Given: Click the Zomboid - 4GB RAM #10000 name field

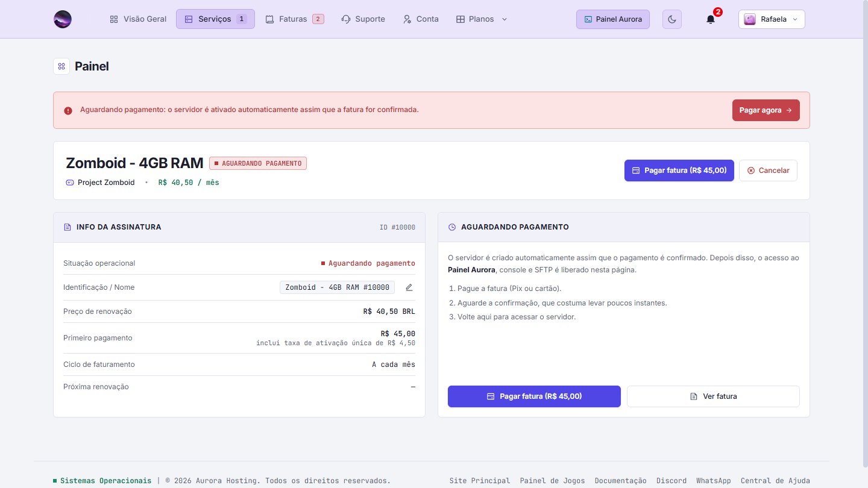Looking at the screenshot, I should tap(338, 287).
